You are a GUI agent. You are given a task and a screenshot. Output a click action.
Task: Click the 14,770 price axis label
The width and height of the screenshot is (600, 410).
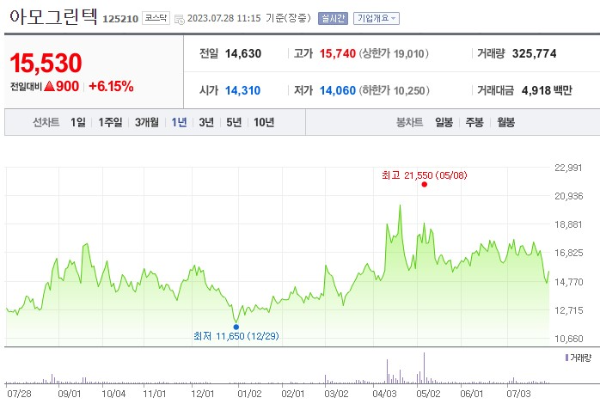[569, 282]
